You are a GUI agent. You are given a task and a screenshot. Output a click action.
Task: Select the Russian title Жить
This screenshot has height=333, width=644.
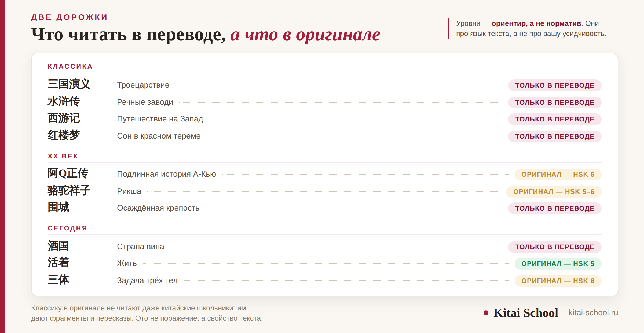(x=127, y=263)
